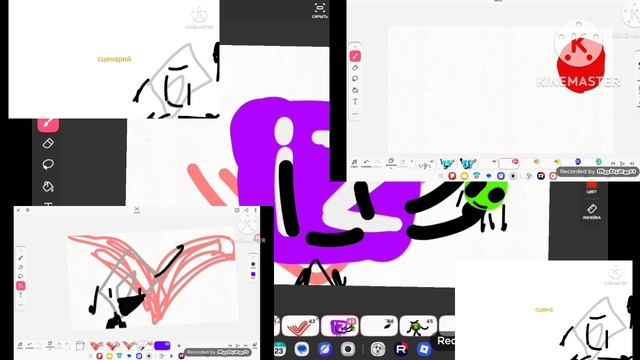
Task: Select the pink pen tool in the top-right window
Action: pyautogui.click(x=355, y=56)
